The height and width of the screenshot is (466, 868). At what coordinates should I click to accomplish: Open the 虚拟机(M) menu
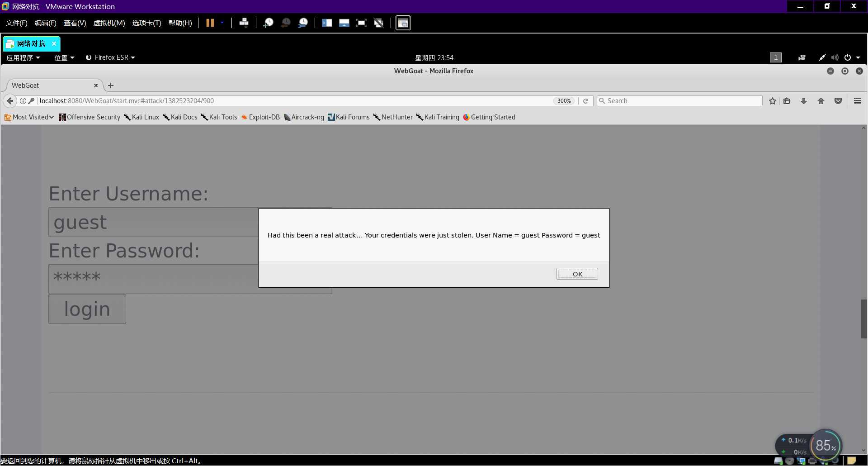(109, 23)
